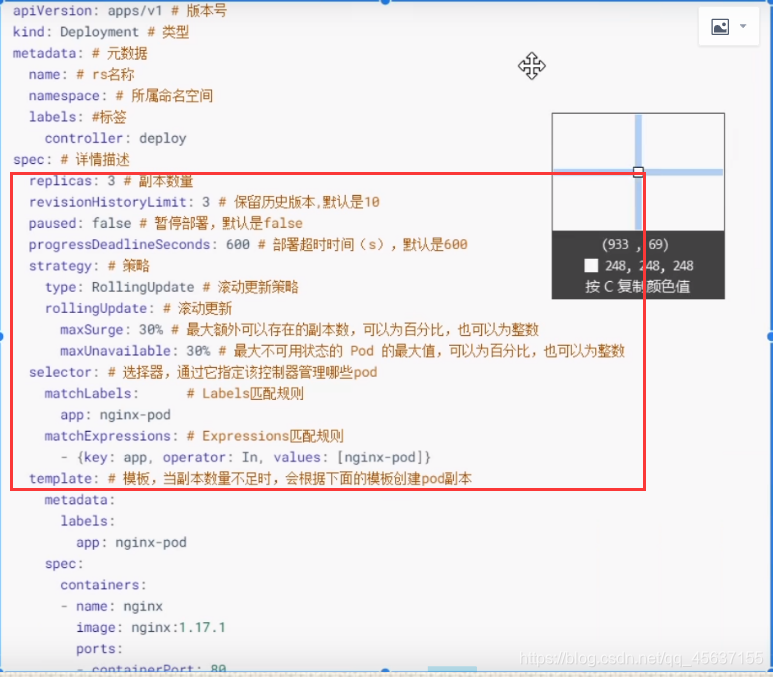Screen dimensions: 773x677
Task: Click the 'apiVersion: apps/v1' line
Action: click(120, 10)
